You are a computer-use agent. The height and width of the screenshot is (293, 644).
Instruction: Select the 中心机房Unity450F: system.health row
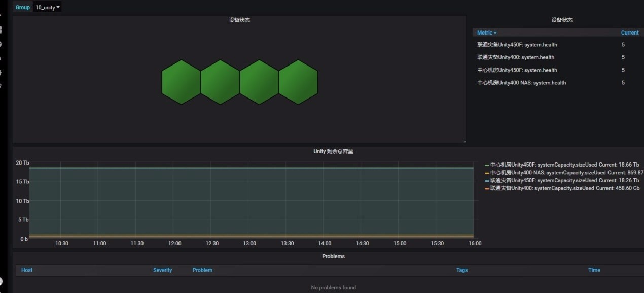pos(558,70)
